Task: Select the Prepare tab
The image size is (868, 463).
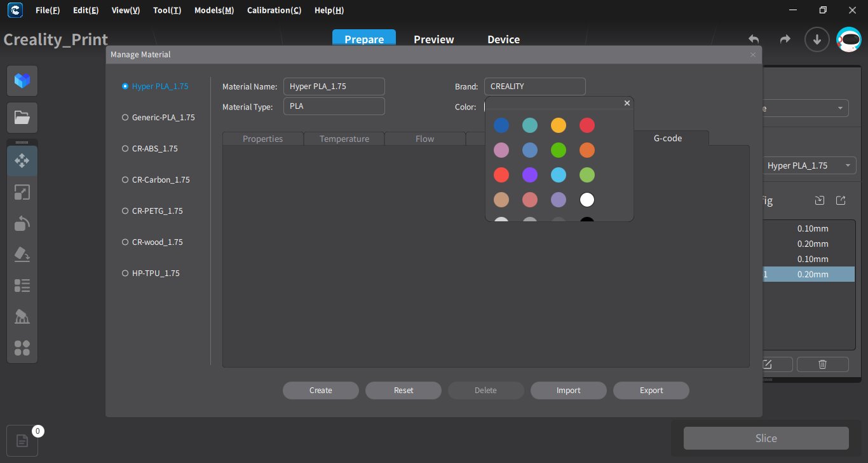Action: coord(364,39)
